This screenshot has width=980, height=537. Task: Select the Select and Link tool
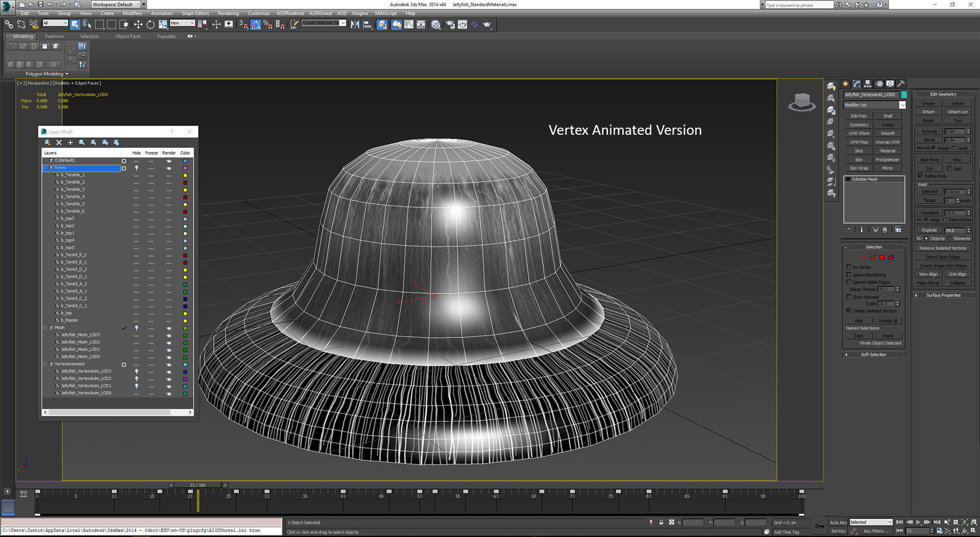click(x=9, y=24)
